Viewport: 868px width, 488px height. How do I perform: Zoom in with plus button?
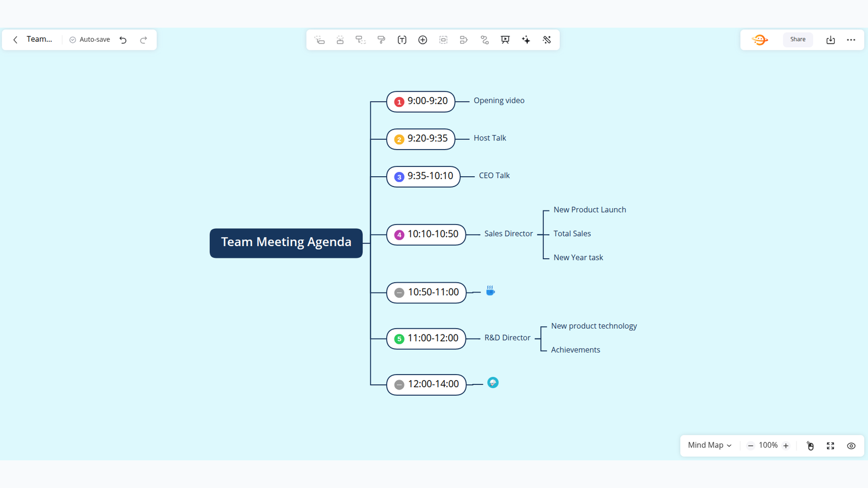tap(786, 446)
